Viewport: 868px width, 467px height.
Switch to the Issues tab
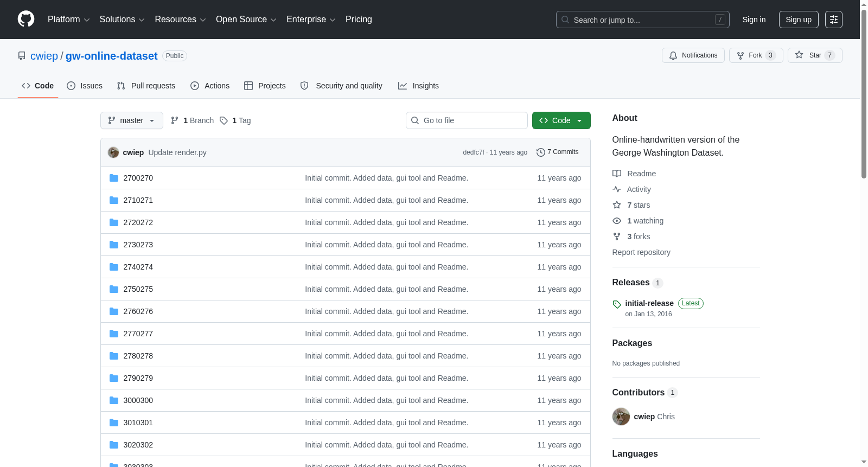coord(85,86)
